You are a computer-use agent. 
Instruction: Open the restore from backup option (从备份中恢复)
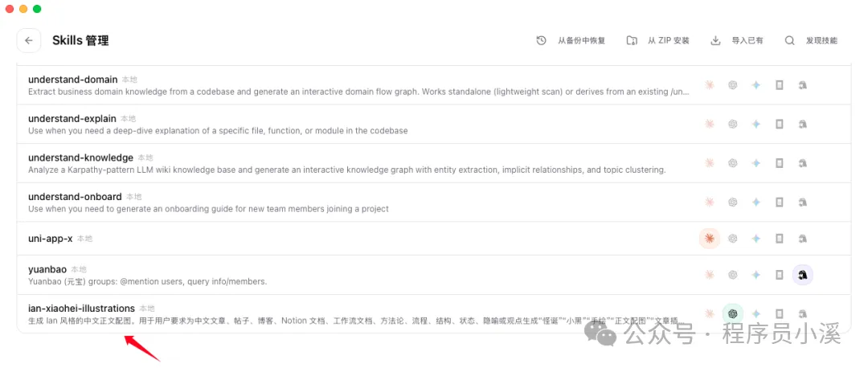pos(571,40)
